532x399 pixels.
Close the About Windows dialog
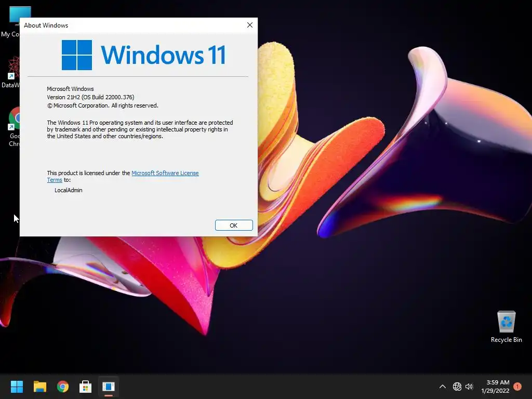pos(250,25)
